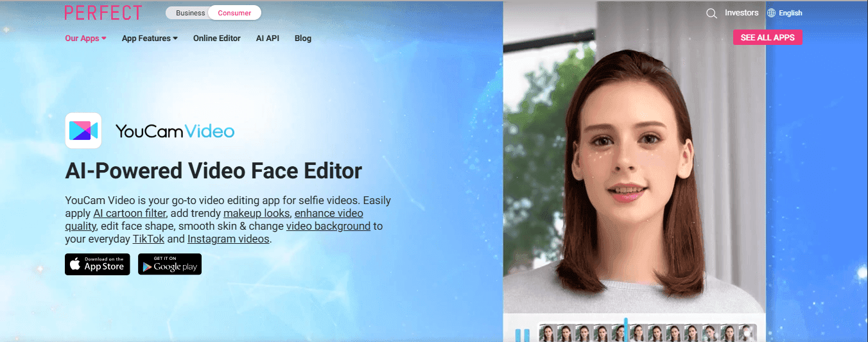This screenshot has height=342, width=868.
Task: Go to the Blog menu item
Action: click(x=303, y=38)
